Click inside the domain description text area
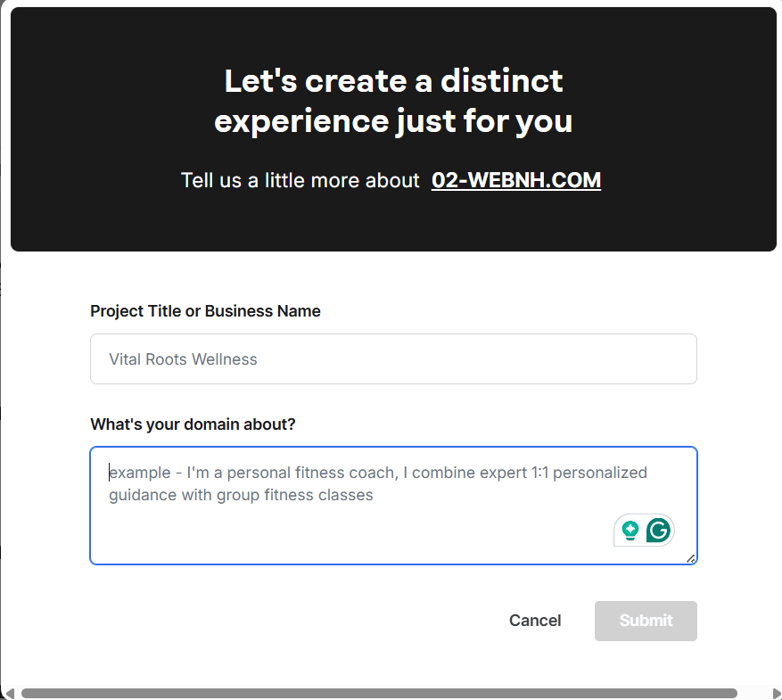Image resolution: width=782 pixels, height=700 pixels. (x=393, y=504)
